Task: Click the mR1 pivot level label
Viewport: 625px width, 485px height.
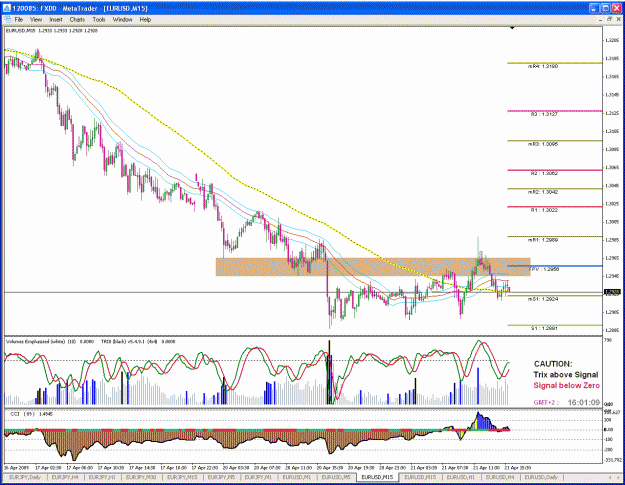Action: (x=542, y=240)
